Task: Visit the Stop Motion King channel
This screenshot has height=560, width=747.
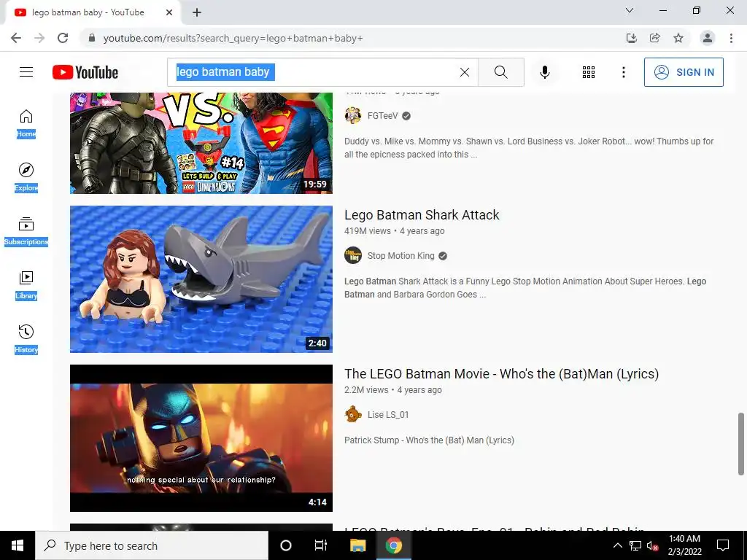Action: coord(401,256)
